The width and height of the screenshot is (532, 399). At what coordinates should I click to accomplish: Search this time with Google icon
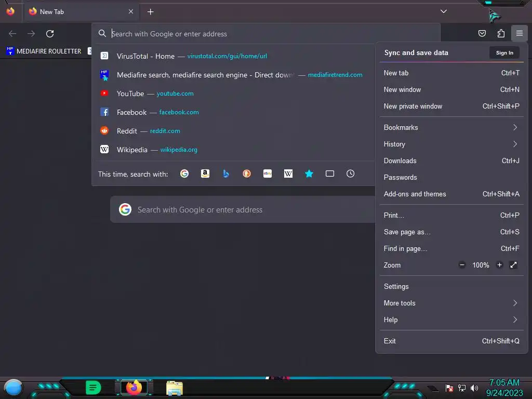[x=184, y=174]
